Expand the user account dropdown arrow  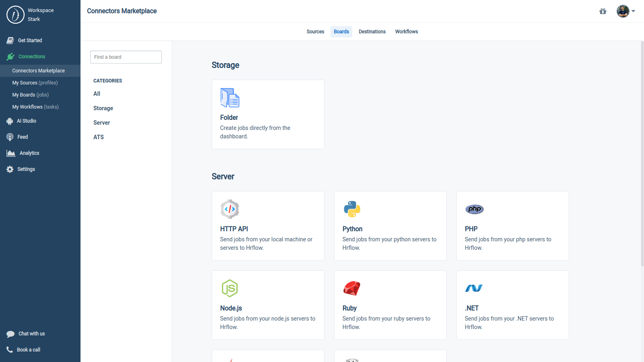coord(633,11)
